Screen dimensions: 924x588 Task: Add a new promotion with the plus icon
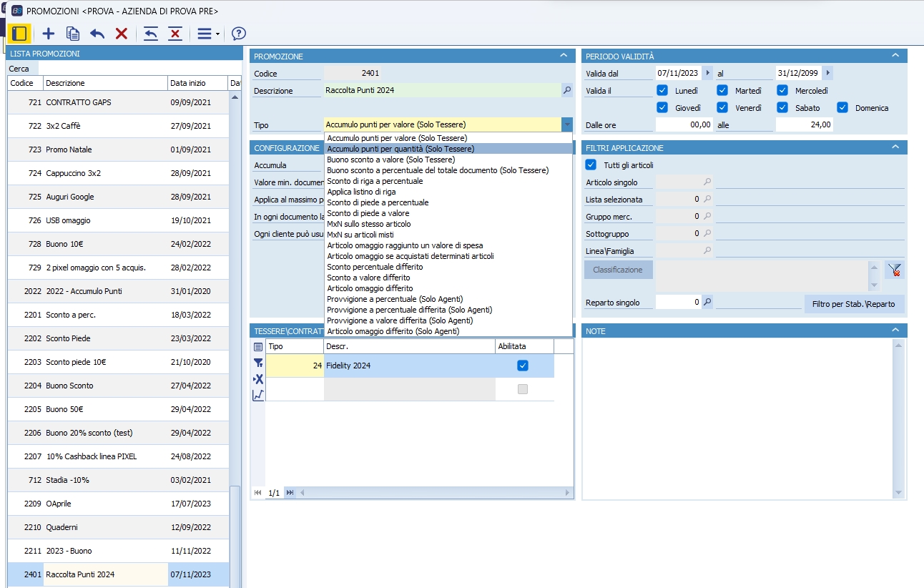(49, 33)
